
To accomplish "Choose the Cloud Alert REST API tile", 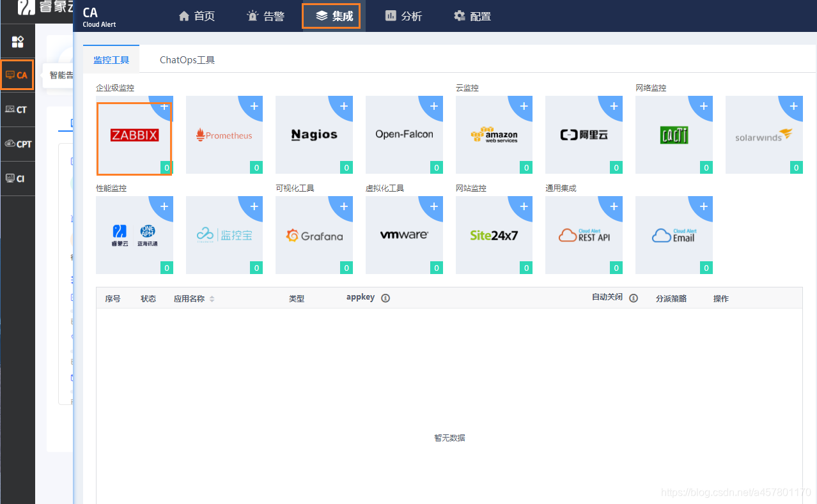I will [584, 235].
